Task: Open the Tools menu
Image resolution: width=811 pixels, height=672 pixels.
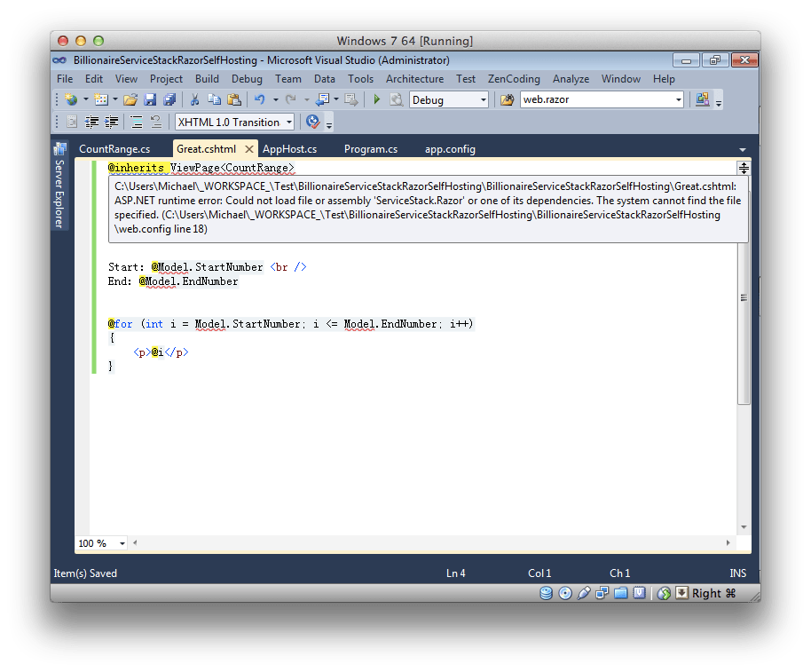Action: coord(360,79)
